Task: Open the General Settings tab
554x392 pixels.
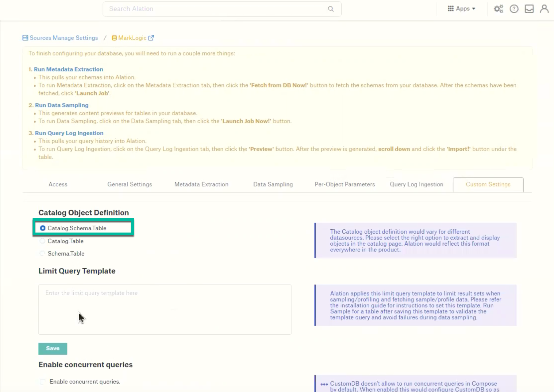Action: [x=129, y=184]
